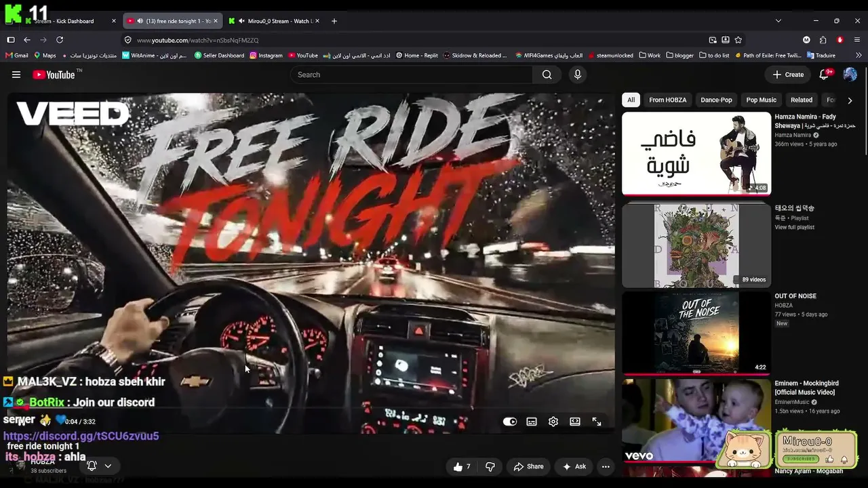Select the Pop Music filter chip
Viewport: 868px width, 488px height.
click(761, 100)
